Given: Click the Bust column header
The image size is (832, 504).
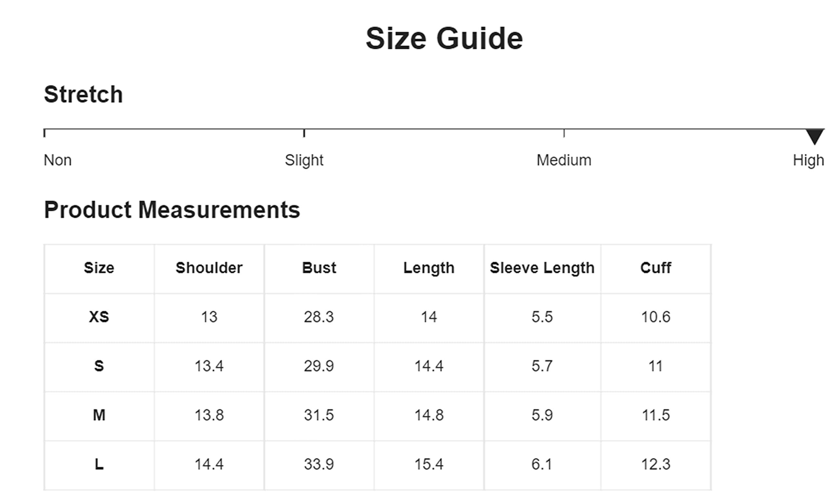Looking at the screenshot, I should coord(319,268).
